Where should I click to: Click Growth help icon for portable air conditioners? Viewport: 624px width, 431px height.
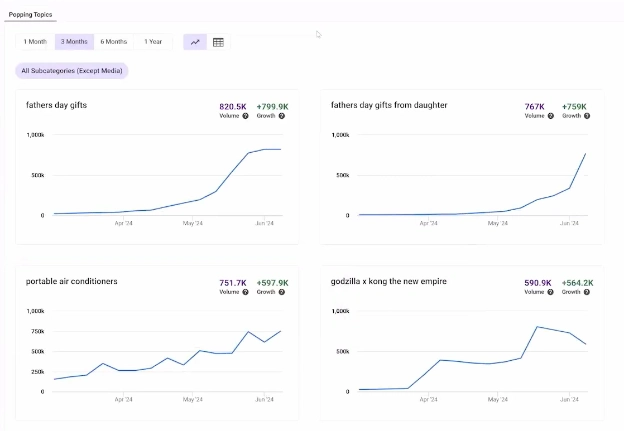pos(282,293)
